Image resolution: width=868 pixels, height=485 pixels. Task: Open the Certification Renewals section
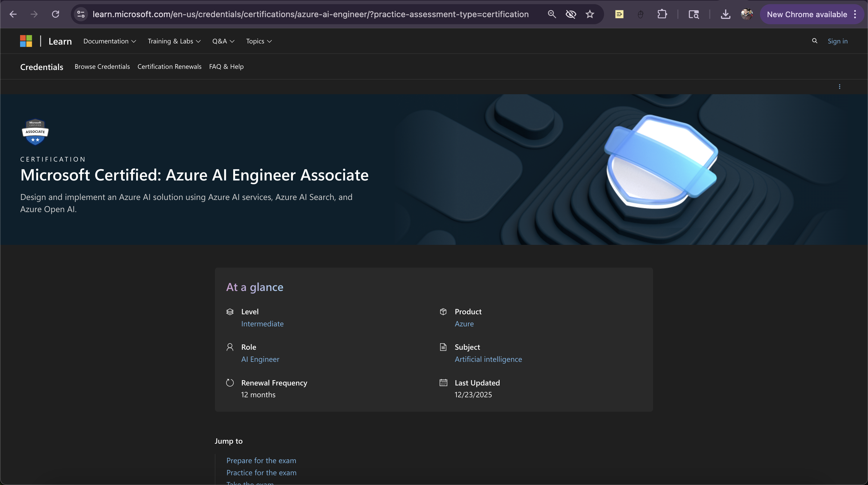coord(169,66)
